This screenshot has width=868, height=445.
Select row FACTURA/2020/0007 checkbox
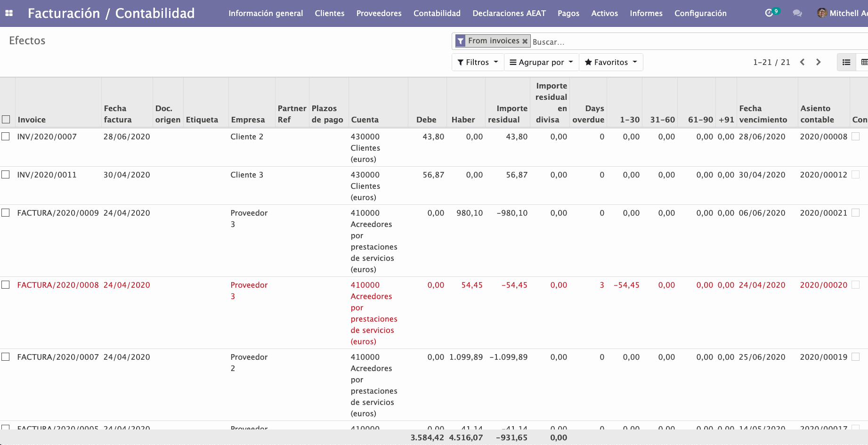pyautogui.click(x=6, y=356)
